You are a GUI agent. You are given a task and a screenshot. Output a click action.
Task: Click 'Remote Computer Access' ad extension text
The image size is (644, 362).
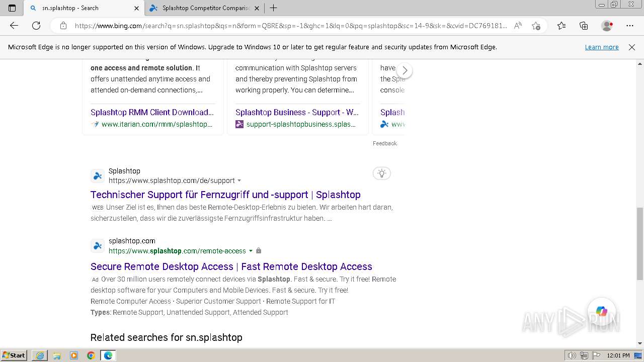[x=131, y=301]
